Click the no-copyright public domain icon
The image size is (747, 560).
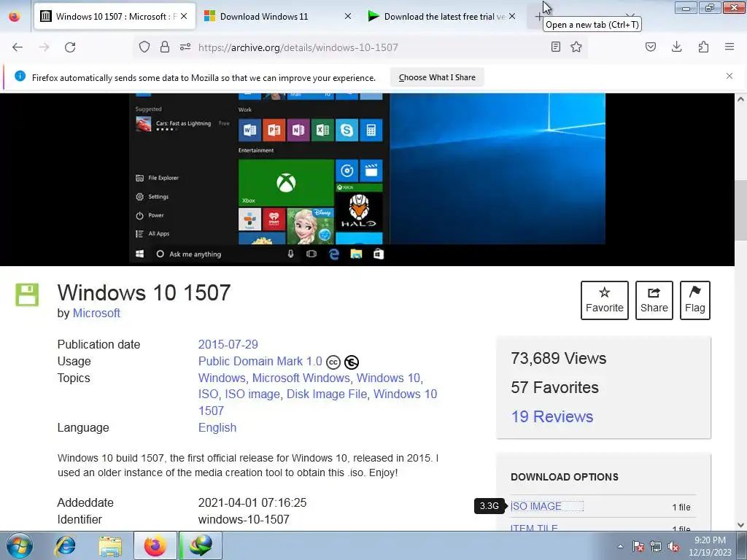coord(352,362)
